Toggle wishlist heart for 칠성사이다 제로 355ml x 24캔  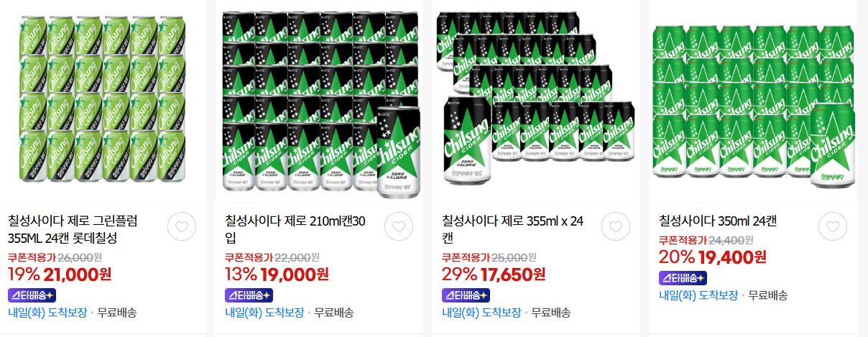[615, 228]
